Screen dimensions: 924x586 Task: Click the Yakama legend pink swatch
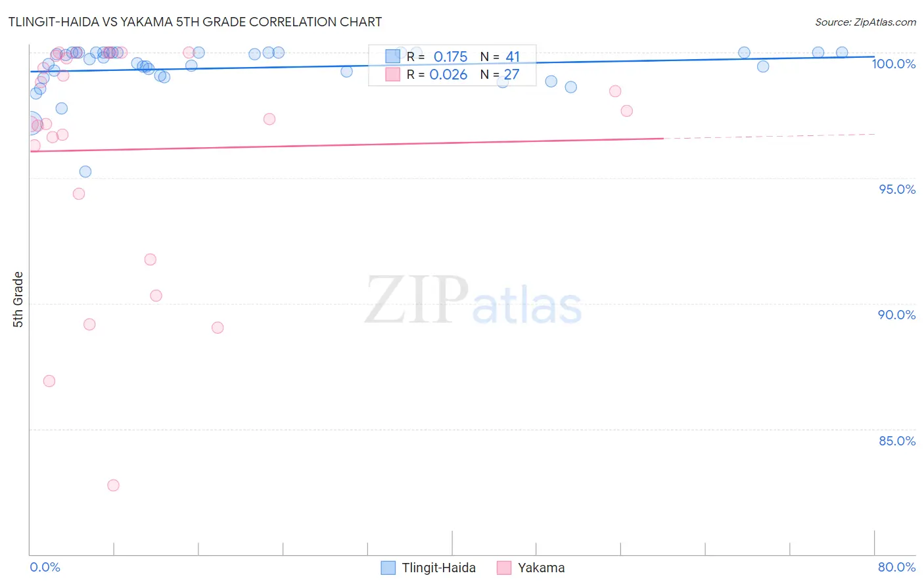pos(504,568)
